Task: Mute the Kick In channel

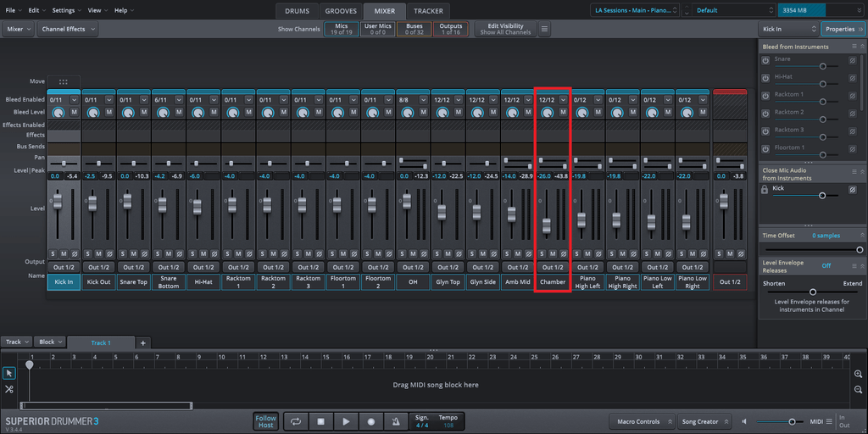Action: pos(64,253)
